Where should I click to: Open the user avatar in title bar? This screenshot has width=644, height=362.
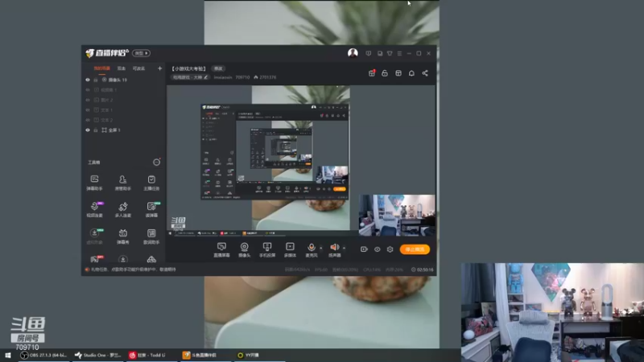click(x=353, y=53)
